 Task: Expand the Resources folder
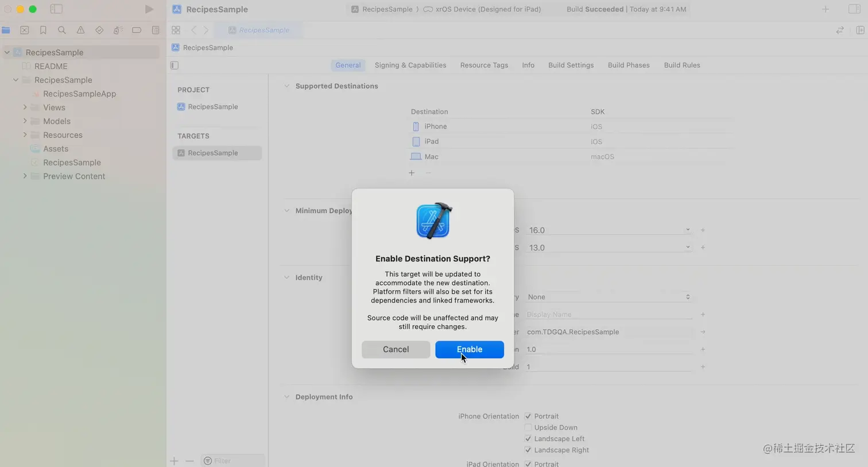[x=25, y=135]
